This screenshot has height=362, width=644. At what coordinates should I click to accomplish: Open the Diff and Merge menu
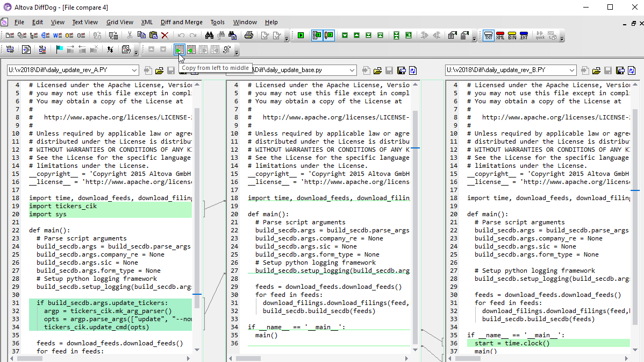click(x=181, y=22)
